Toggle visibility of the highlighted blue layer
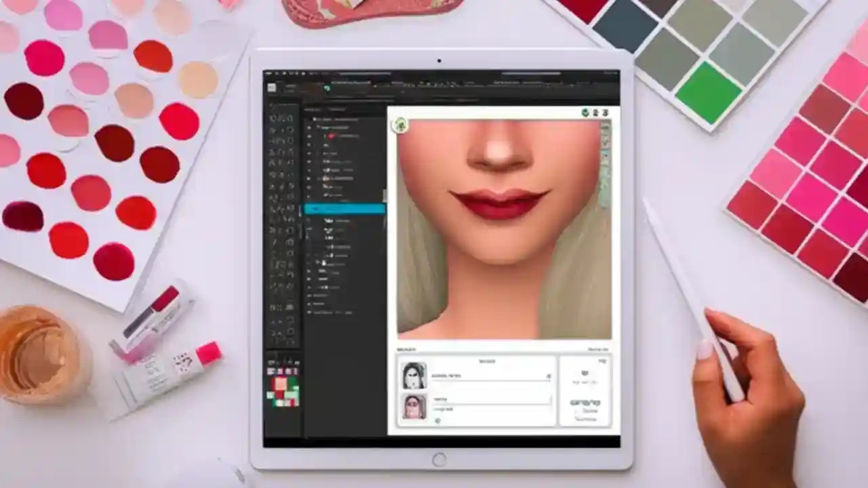The width and height of the screenshot is (868, 488). coord(310,209)
